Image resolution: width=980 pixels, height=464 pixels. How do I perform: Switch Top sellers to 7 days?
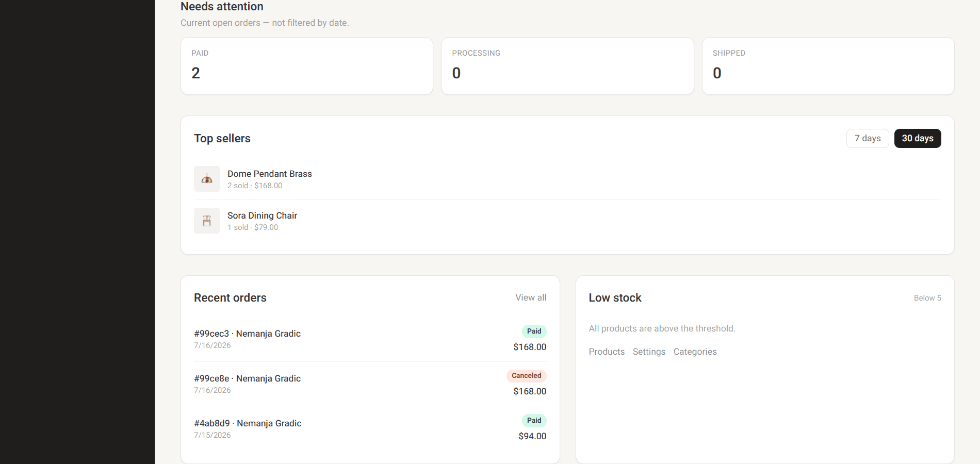pos(868,138)
